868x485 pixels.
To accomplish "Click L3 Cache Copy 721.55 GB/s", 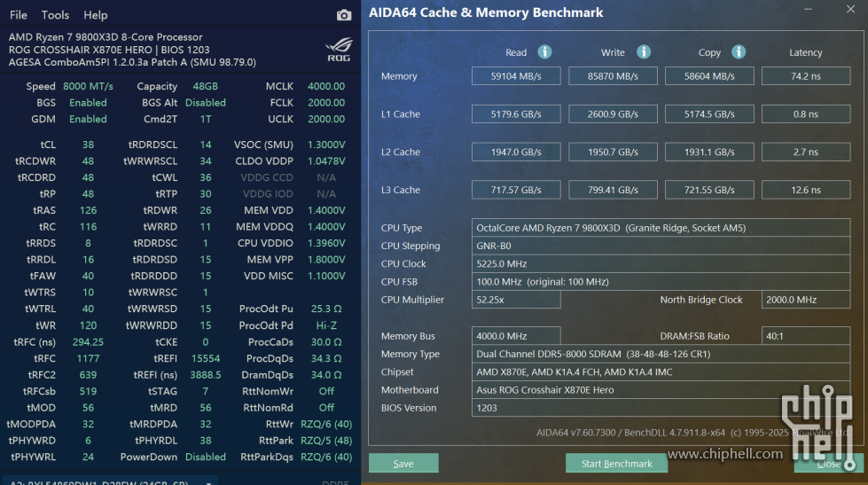I will (x=709, y=190).
